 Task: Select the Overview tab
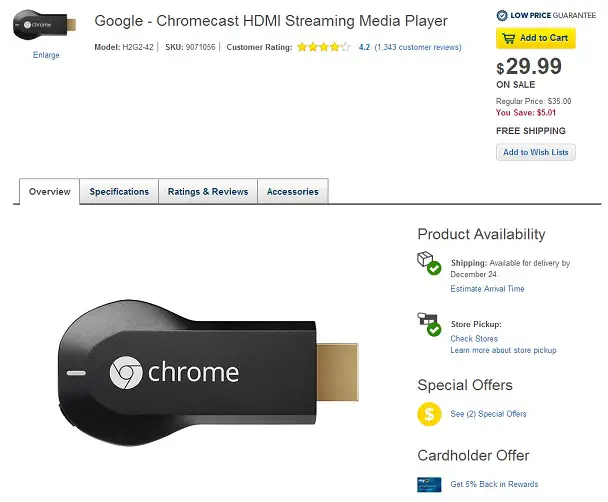pyautogui.click(x=50, y=191)
